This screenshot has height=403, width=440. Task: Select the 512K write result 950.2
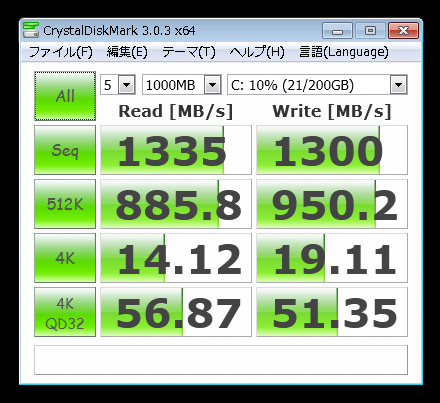pos(332,204)
